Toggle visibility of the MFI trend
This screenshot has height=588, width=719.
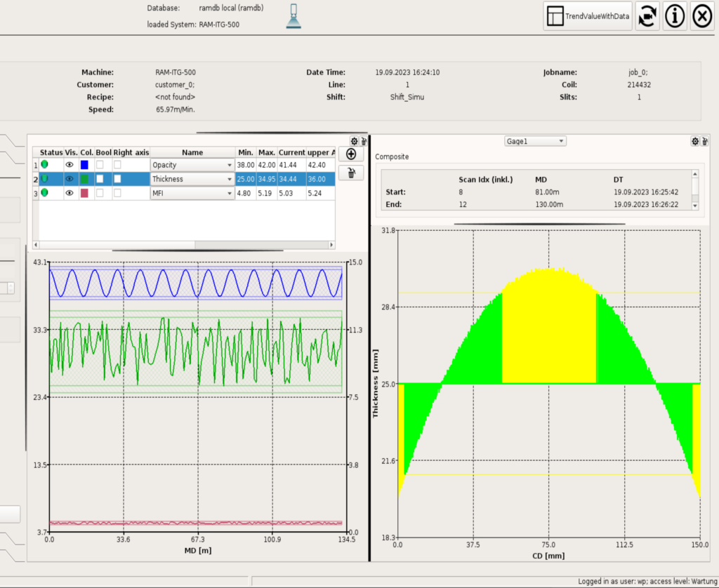tap(70, 193)
